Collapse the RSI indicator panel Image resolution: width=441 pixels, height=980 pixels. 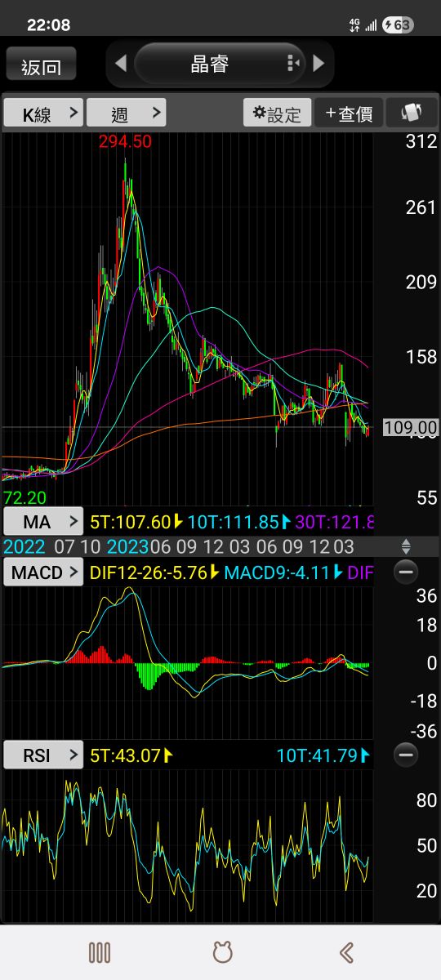click(406, 755)
